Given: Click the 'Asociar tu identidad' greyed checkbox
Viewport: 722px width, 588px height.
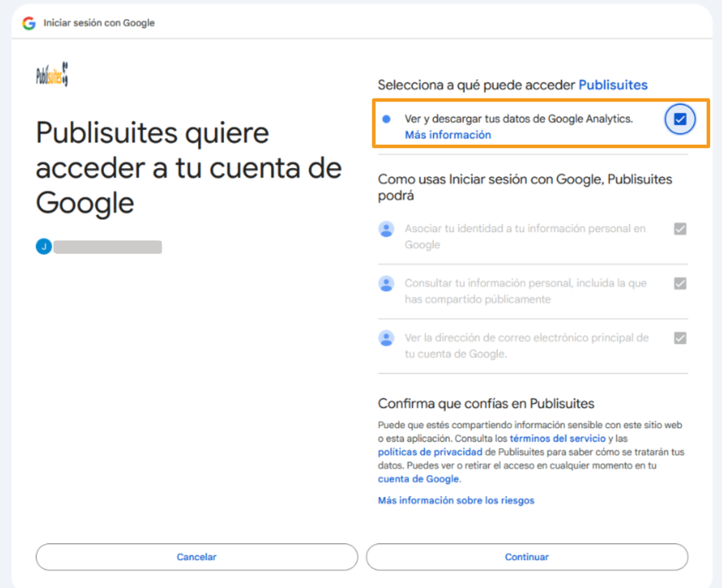Looking at the screenshot, I should click(680, 229).
